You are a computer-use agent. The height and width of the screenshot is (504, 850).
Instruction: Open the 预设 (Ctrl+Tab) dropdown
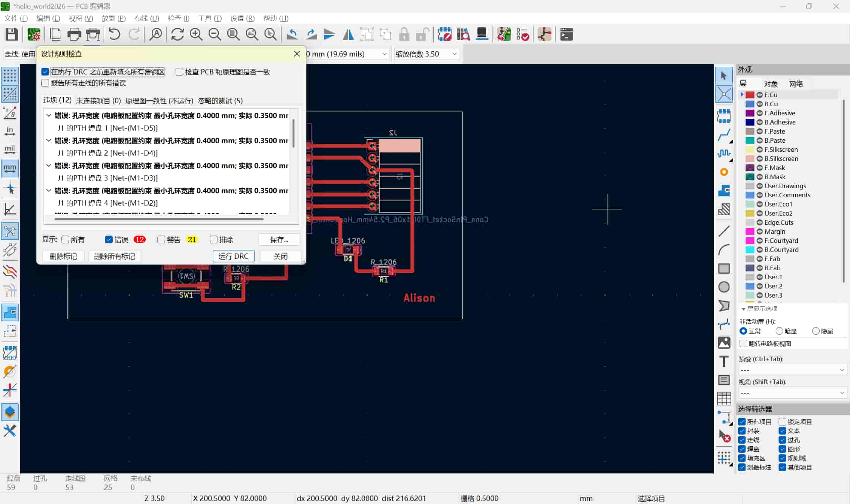click(x=792, y=370)
